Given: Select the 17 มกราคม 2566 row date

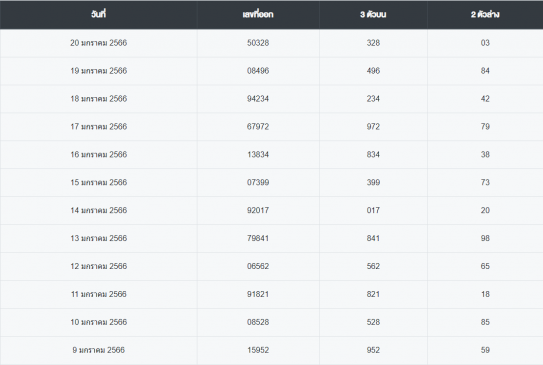Looking at the screenshot, I should pos(99,127).
